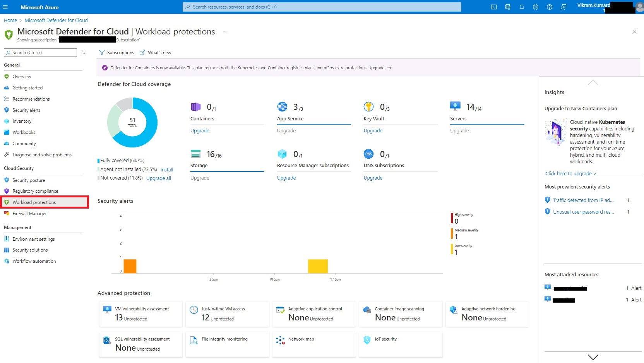This screenshot has width=644, height=363.
Task: Collapse the left navigation menu
Action: coord(84,53)
